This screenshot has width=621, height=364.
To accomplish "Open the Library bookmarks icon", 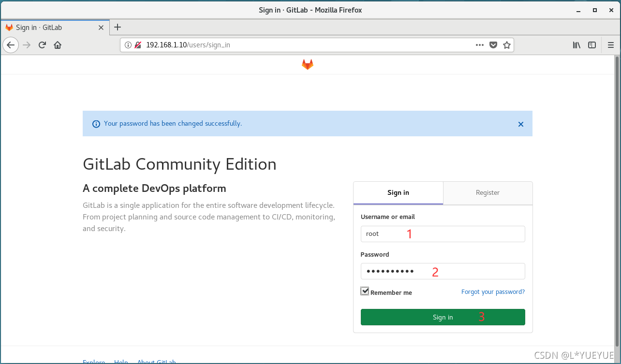I will (x=577, y=45).
